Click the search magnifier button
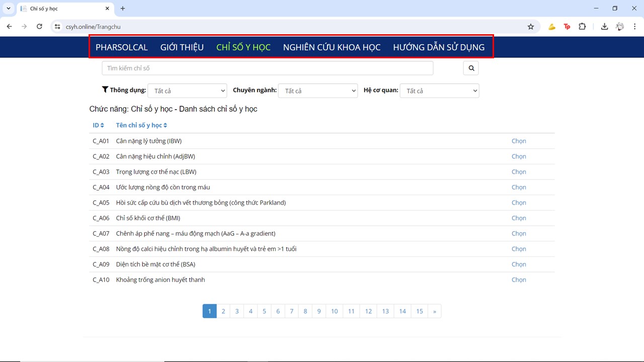 [471, 68]
